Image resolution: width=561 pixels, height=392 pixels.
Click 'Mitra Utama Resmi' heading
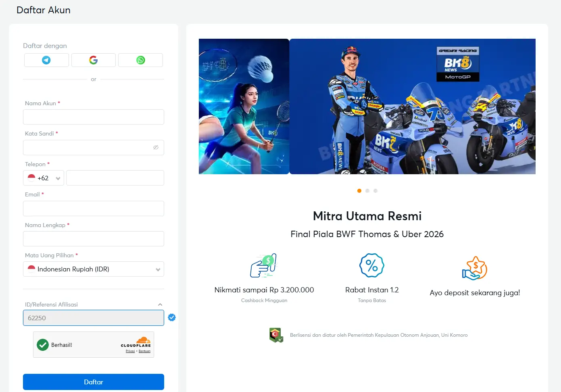pyautogui.click(x=367, y=216)
